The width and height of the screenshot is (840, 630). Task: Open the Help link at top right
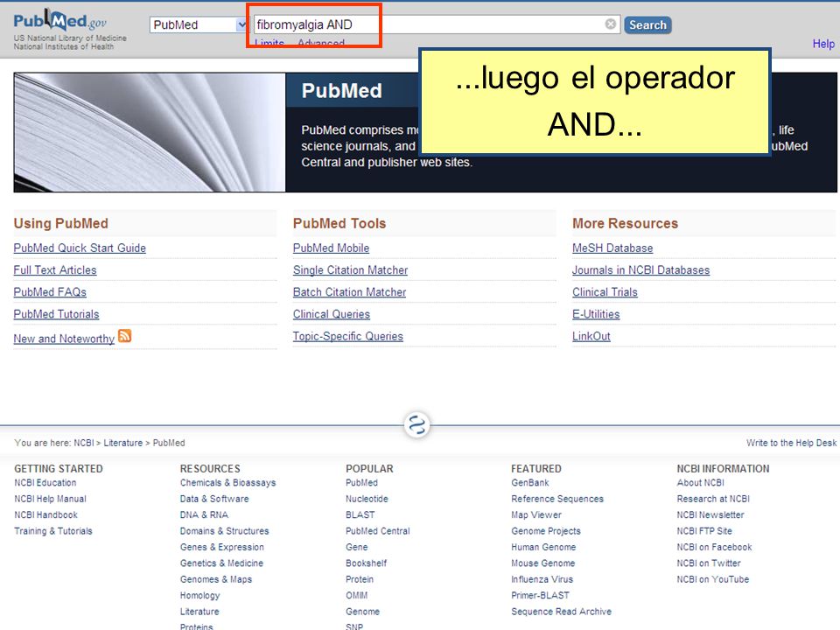pos(823,44)
